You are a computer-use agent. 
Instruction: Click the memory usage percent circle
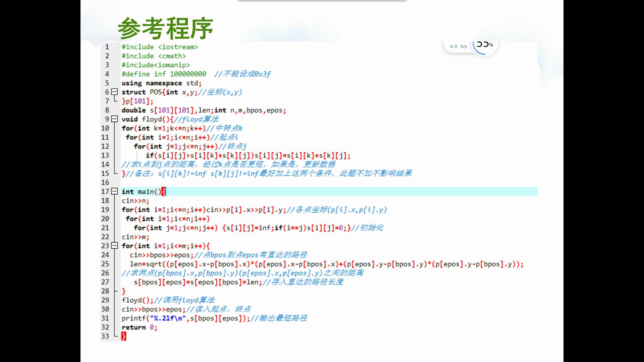[485, 45]
